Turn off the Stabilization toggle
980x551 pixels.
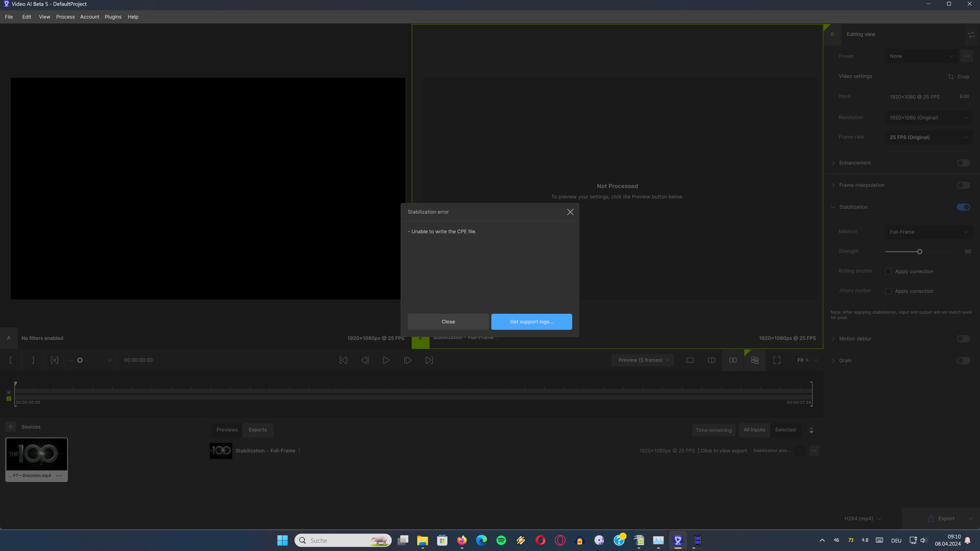point(963,207)
